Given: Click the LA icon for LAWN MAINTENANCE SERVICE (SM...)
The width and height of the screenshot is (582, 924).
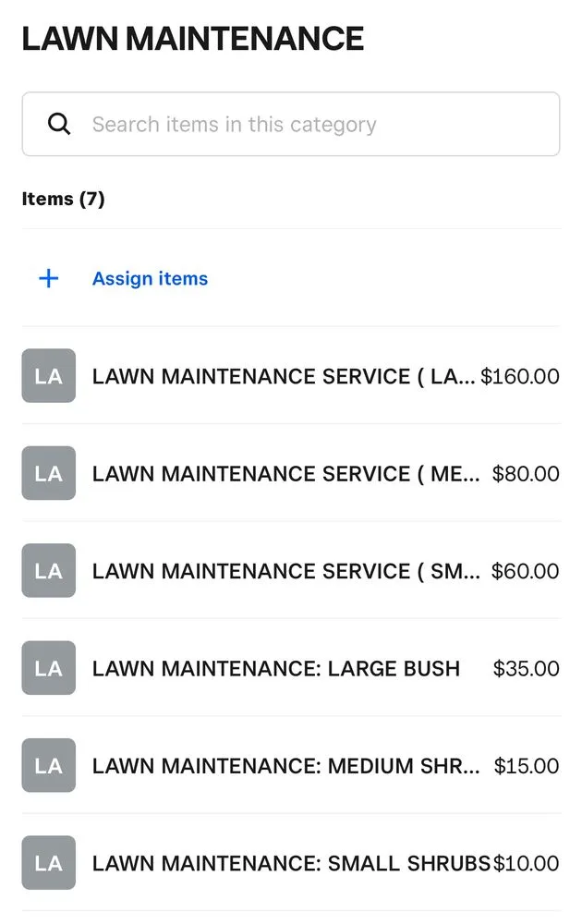Looking at the screenshot, I should click(48, 570).
